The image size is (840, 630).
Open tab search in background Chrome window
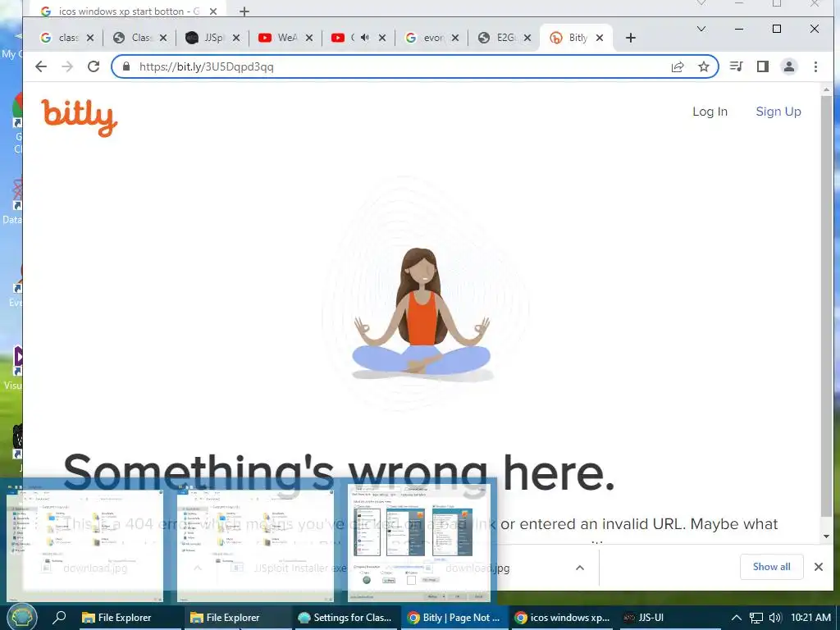pyautogui.click(x=701, y=3)
